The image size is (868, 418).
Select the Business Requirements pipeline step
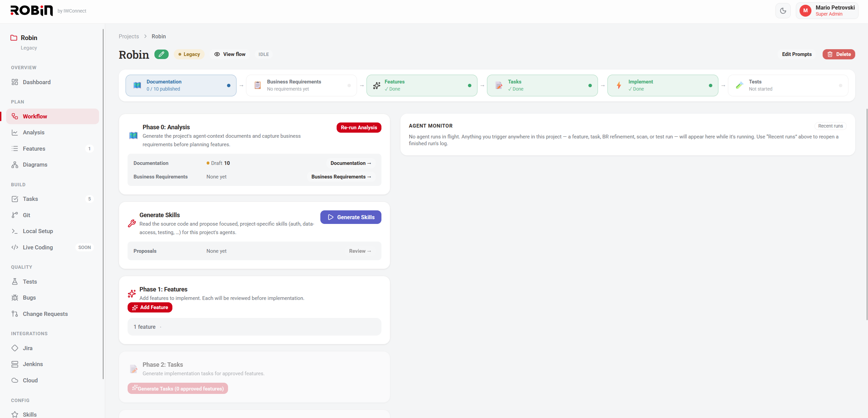301,85
